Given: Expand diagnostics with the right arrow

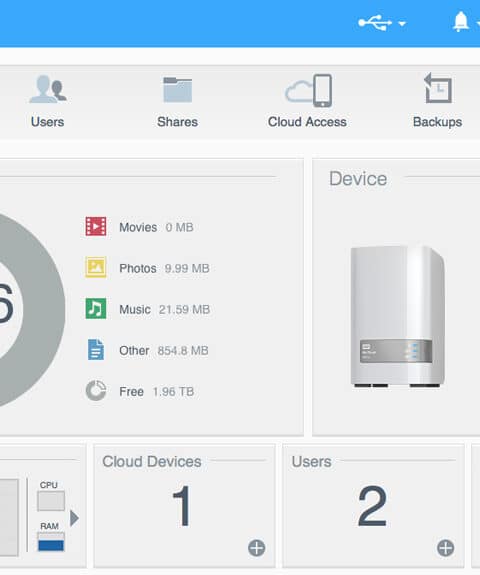Looking at the screenshot, I should tap(74, 518).
